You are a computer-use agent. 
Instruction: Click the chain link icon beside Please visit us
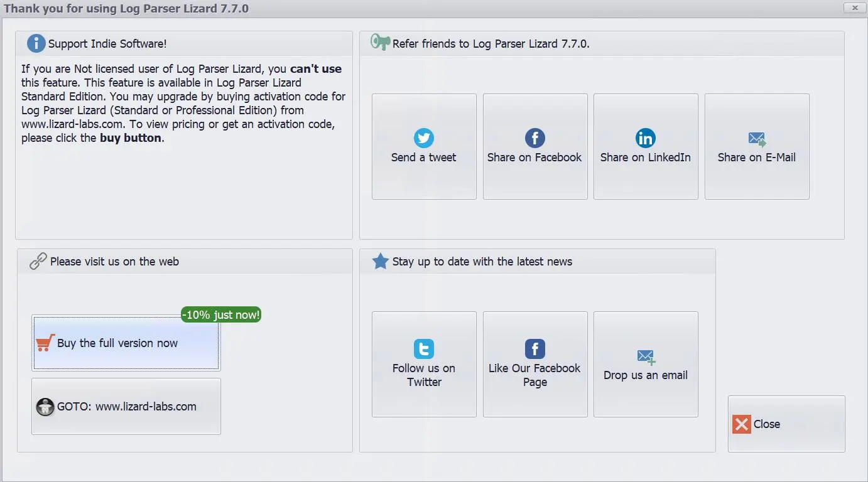point(38,261)
